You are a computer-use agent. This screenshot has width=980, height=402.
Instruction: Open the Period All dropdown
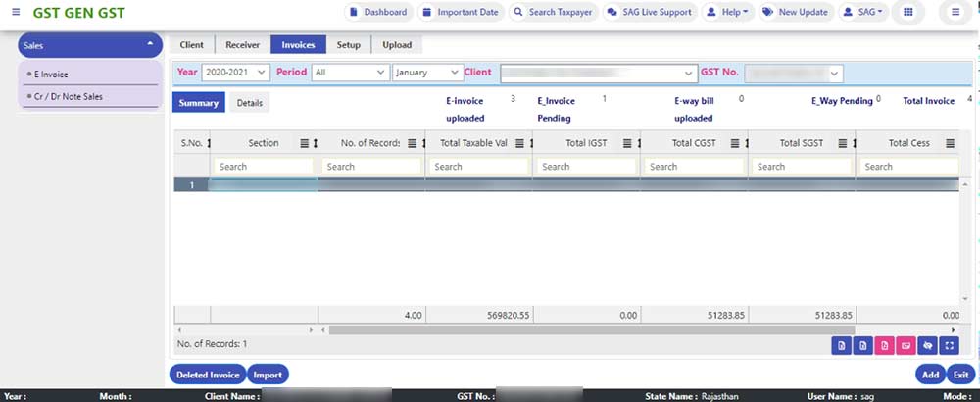(x=349, y=73)
